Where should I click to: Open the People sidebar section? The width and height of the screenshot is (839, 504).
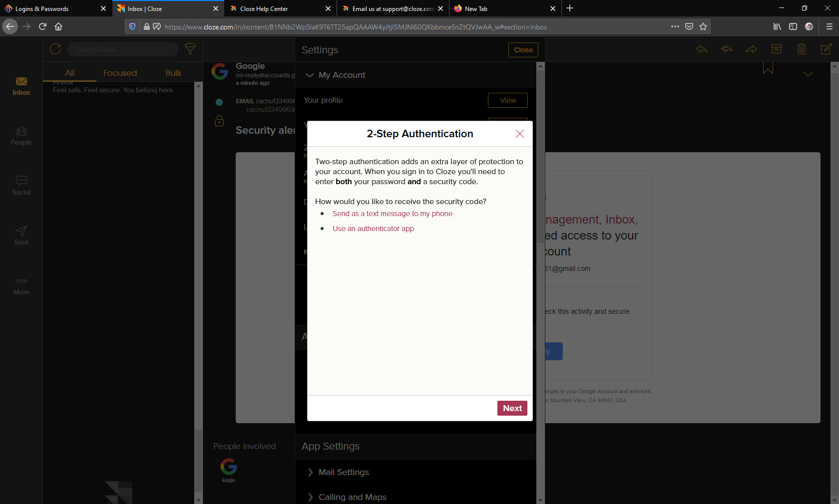(21, 136)
